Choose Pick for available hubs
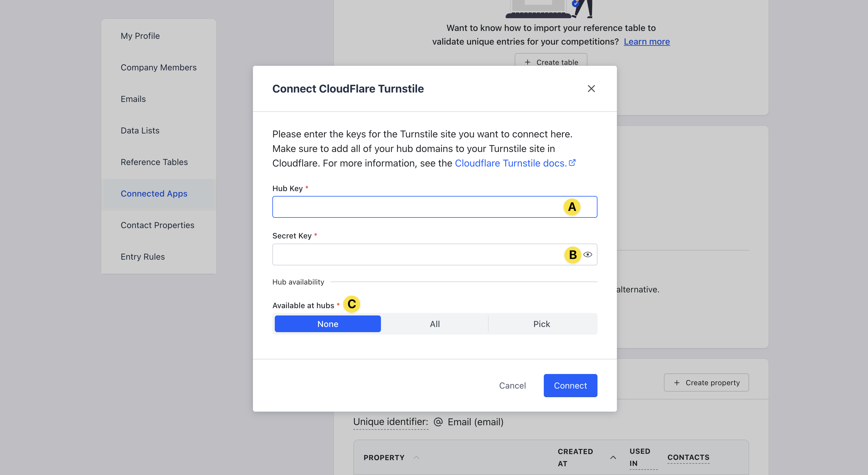Image resolution: width=868 pixels, height=475 pixels. click(x=541, y=324)
